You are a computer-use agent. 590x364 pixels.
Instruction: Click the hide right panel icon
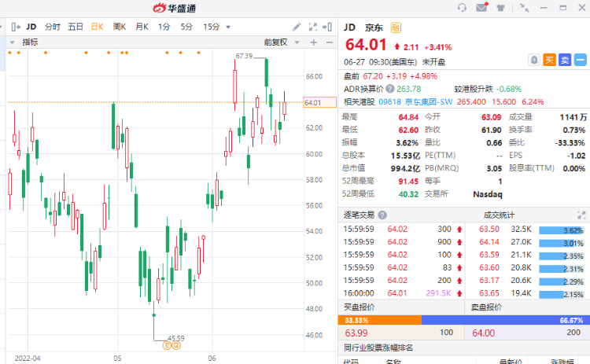(x=327, y=27)
